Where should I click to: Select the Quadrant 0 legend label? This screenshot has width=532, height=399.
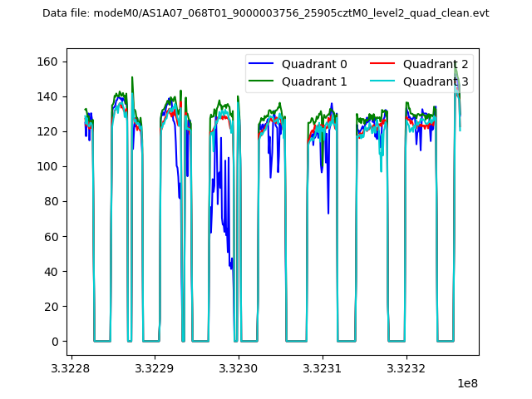(x=314, y=64)
